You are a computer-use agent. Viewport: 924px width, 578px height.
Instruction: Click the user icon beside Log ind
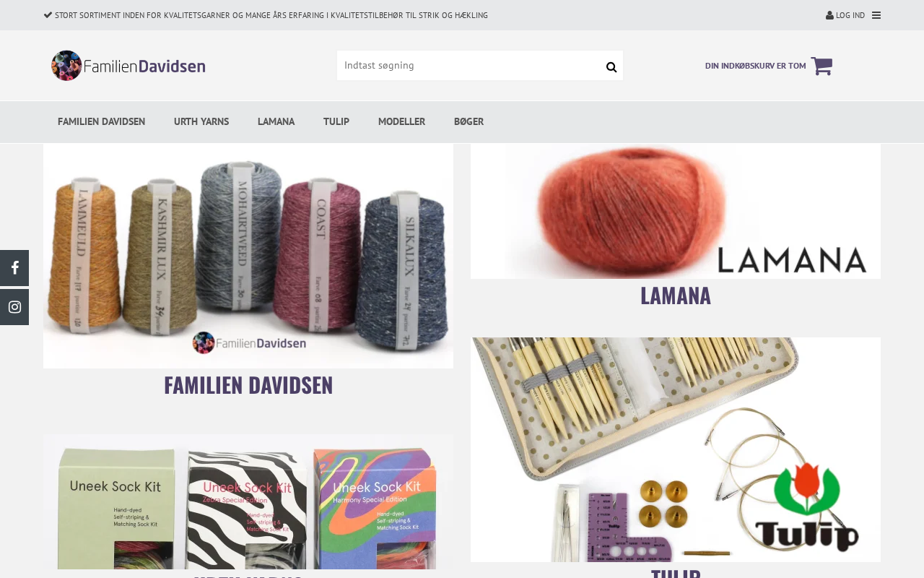pyautogui.click(x=829, y=15)
